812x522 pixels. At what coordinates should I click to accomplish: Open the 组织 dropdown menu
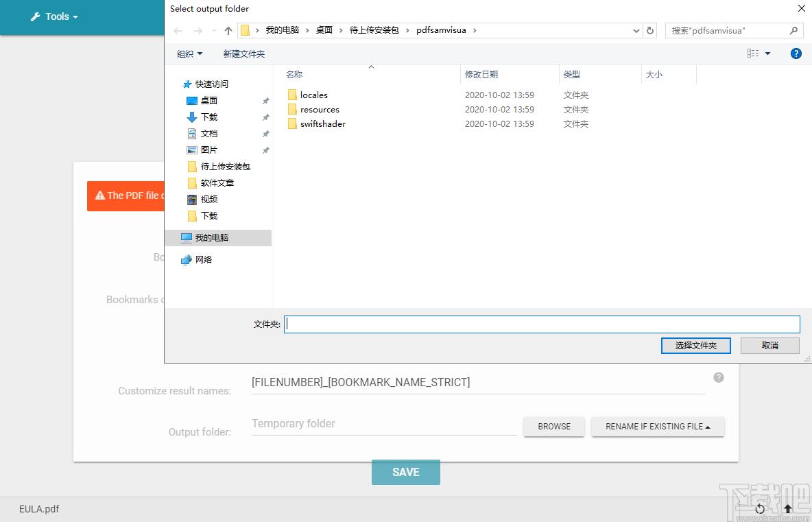point(189,54)
